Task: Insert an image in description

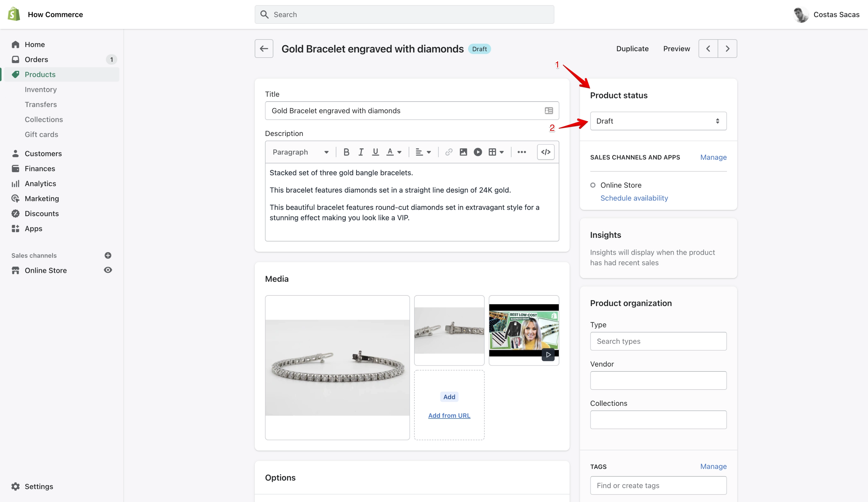Action: (x=463, y=152)
